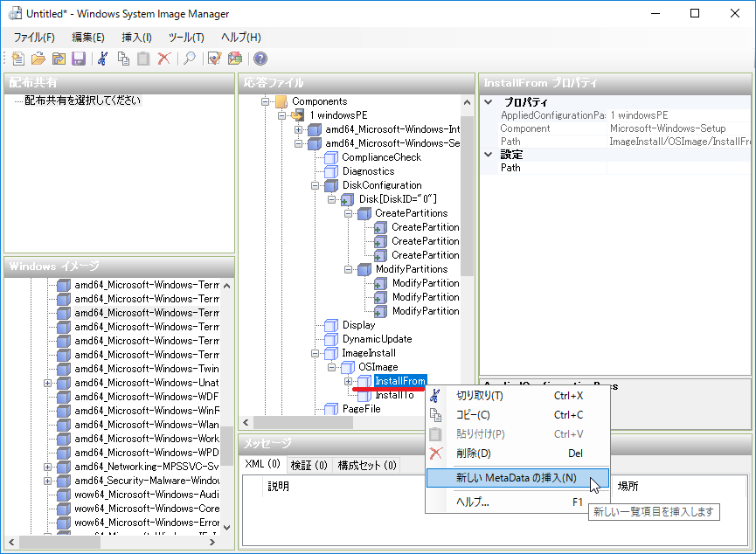Click the Diagnostics cube icon

click(331, 171)
